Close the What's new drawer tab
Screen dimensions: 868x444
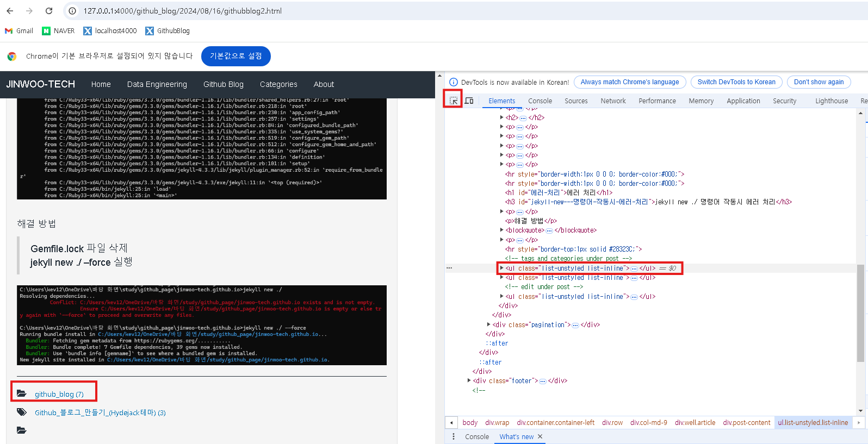coord(540,436)
